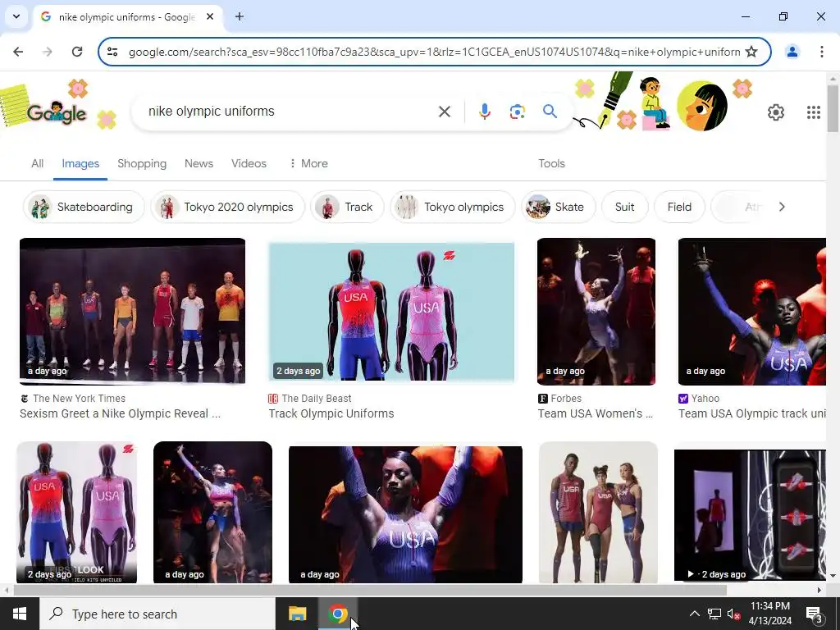Open large purple USA athlete image
This screenshot has width=840, height=630.
pyautogui.click(x=405, y=514)
